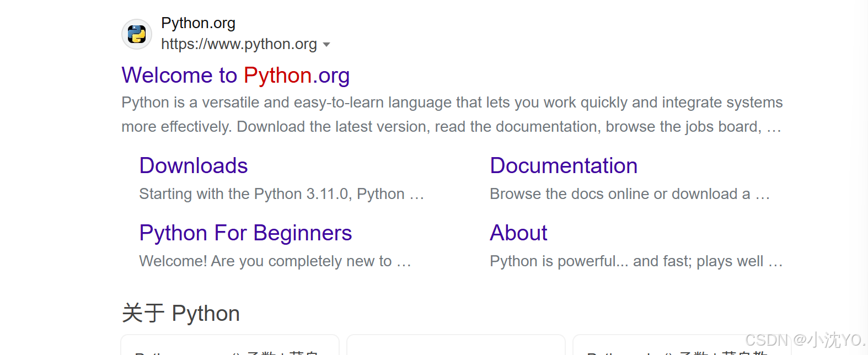
Task: Click the '关于 Python' section heading
Action: click(x=181, y=313)
